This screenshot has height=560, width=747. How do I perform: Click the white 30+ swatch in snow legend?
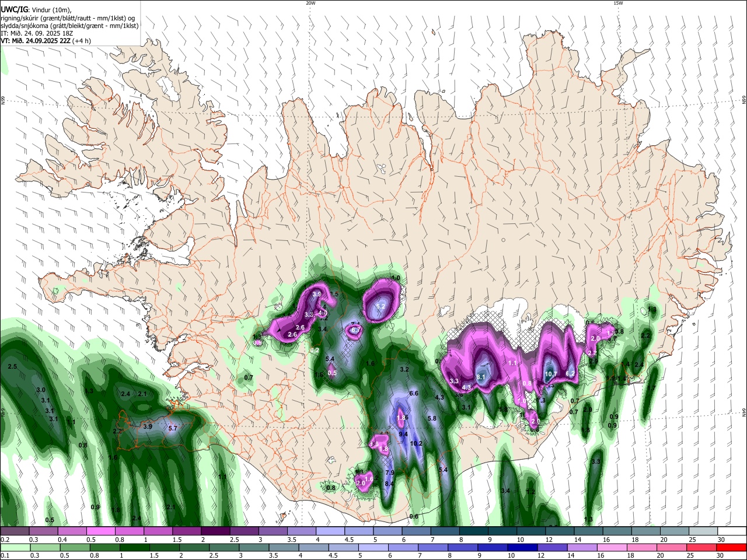(x=732, y=531)
